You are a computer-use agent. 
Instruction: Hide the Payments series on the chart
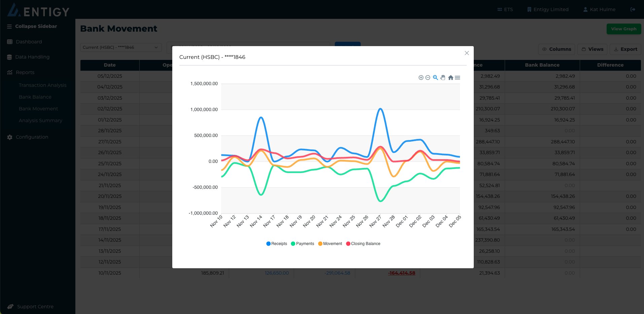coord(302,243)
